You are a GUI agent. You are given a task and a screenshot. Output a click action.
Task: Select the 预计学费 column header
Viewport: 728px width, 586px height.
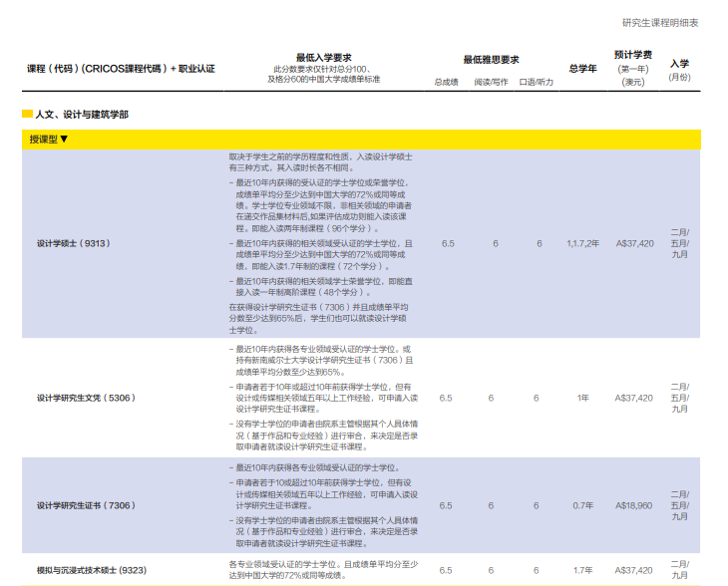pos(633,56)
